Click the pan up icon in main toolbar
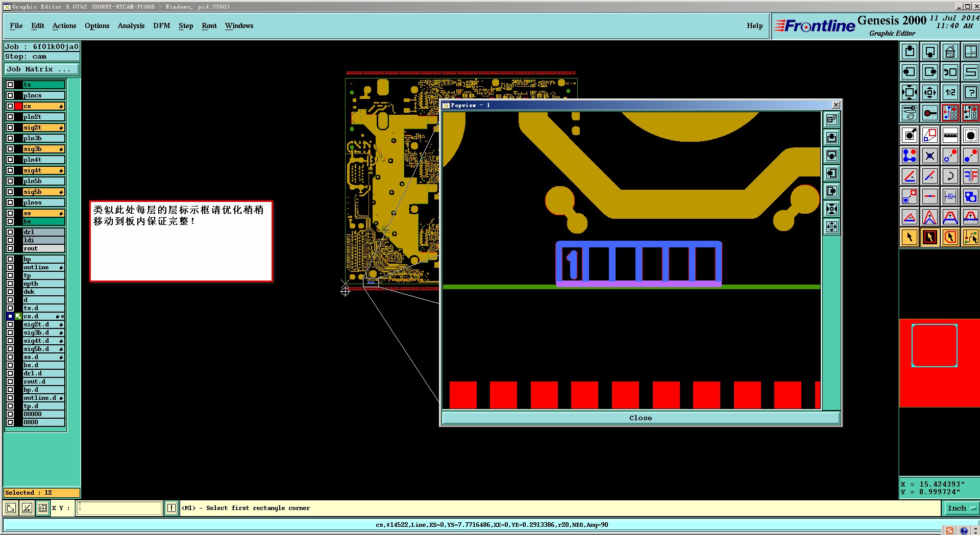The image size is (980, 535). pos(910,52)
